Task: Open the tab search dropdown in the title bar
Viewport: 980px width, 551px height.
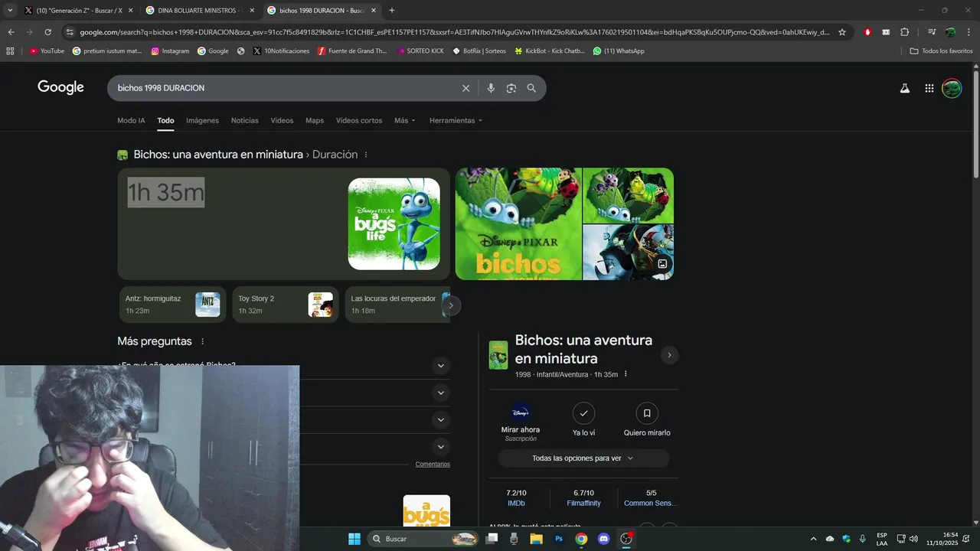Action: coord(10,11)
